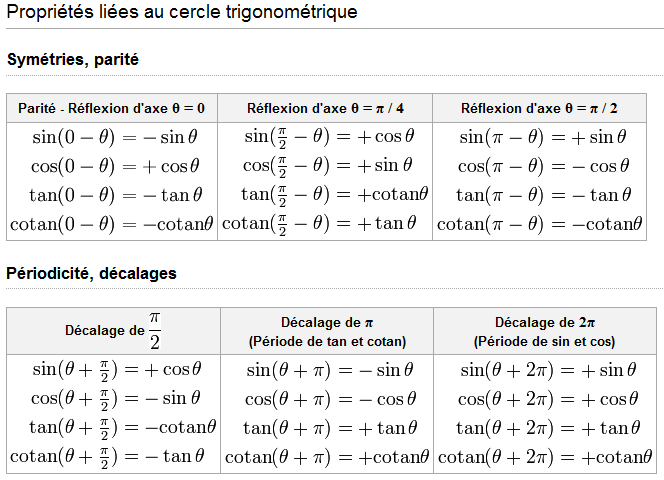Select the "Réflexion d'axe θ = π / 4" header
This screenshot has width=664, height=480.
coord(325,108)
